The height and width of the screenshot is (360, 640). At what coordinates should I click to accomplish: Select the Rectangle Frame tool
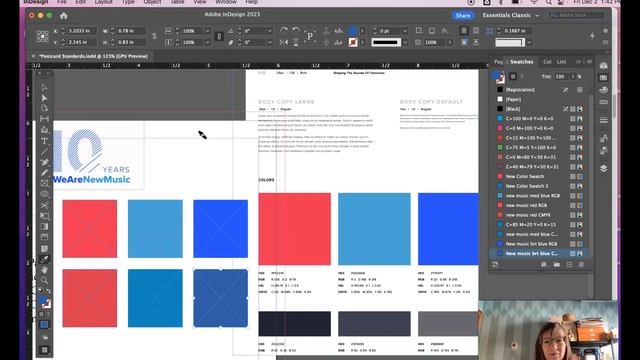coord(44,183)
